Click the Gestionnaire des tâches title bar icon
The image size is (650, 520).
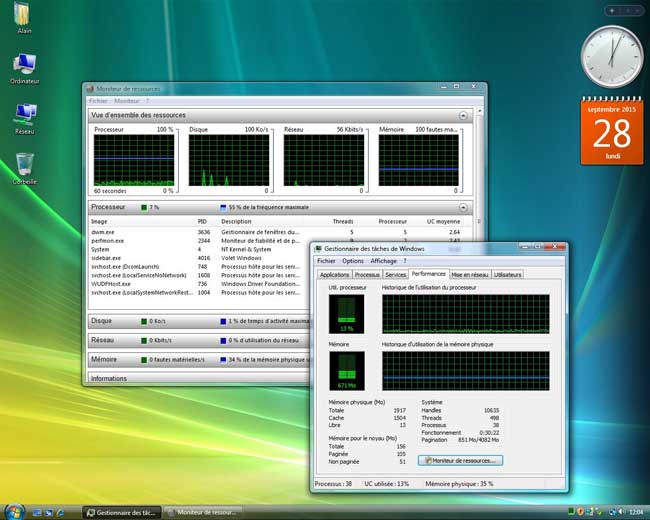[x=318, y=249]
